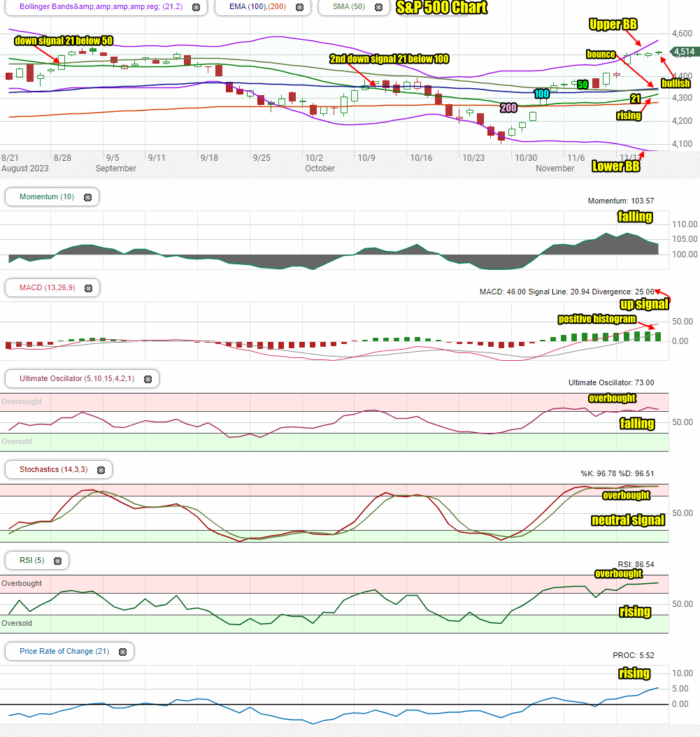Click the August 2023 month label

[x=25, y=169]
